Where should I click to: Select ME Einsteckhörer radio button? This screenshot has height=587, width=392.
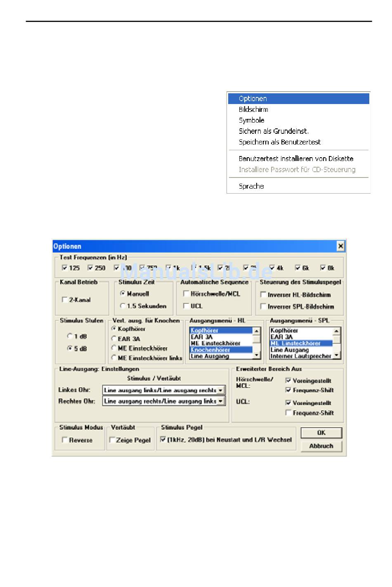114,348
